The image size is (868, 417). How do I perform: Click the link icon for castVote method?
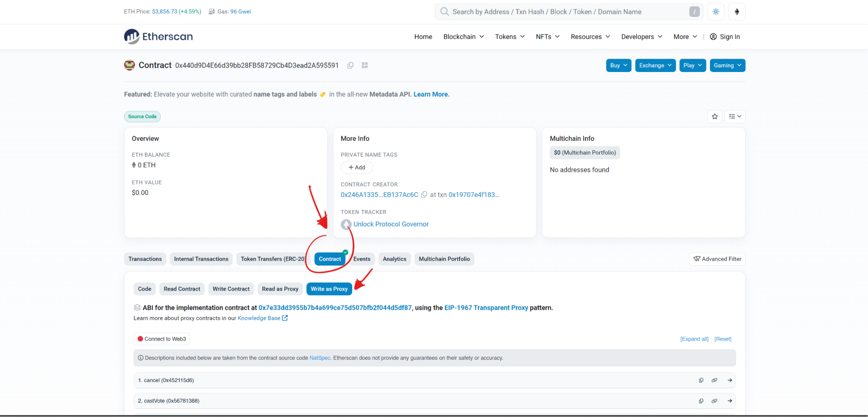(714, 401)
